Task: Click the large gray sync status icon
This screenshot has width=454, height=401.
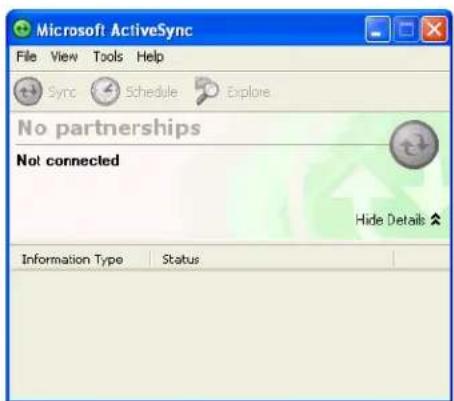Action: click(414, 144)
